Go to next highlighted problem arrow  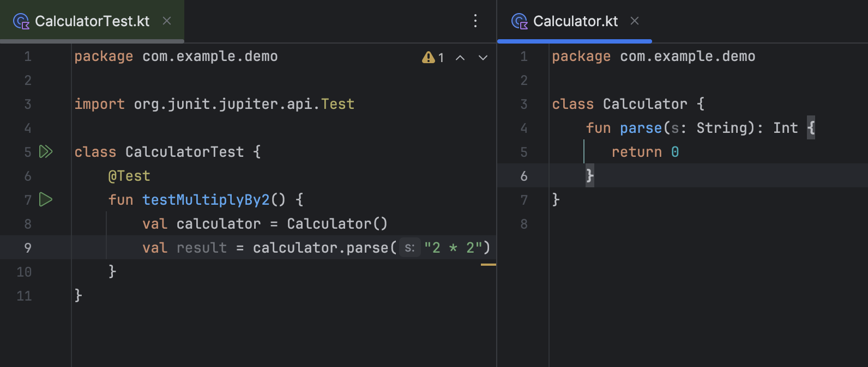(483, 58)
